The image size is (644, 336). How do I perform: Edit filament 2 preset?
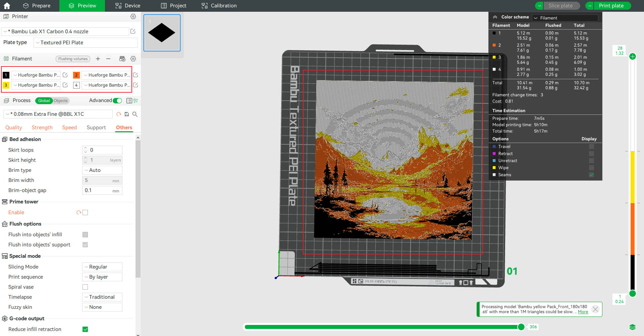pyautogui.click(x=136, y=75)
